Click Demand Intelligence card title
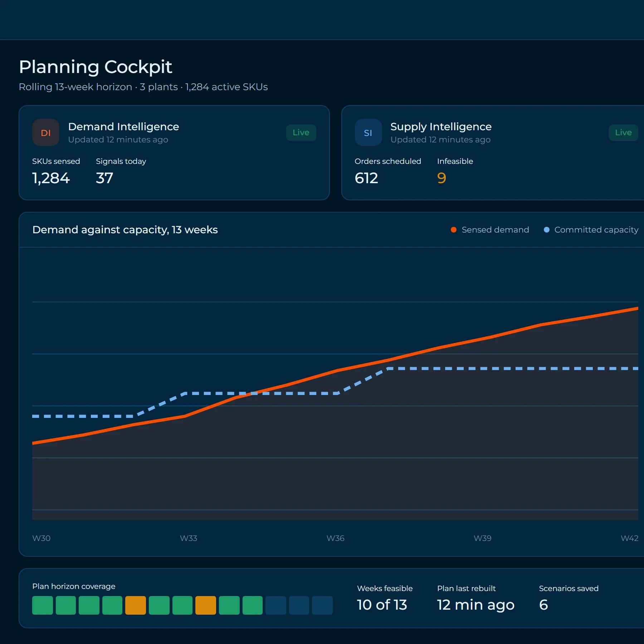Screen dimensions: 644x644 [123, 127]
